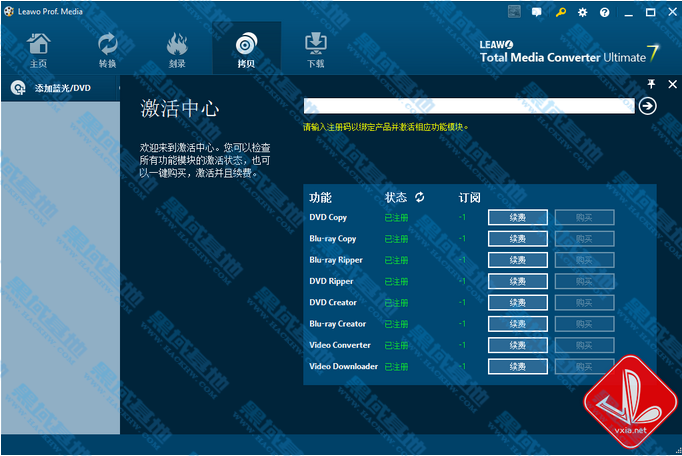Select the Blu-ray Ripper row label
This screenshot has height=456, width=682.
[336, 260]
